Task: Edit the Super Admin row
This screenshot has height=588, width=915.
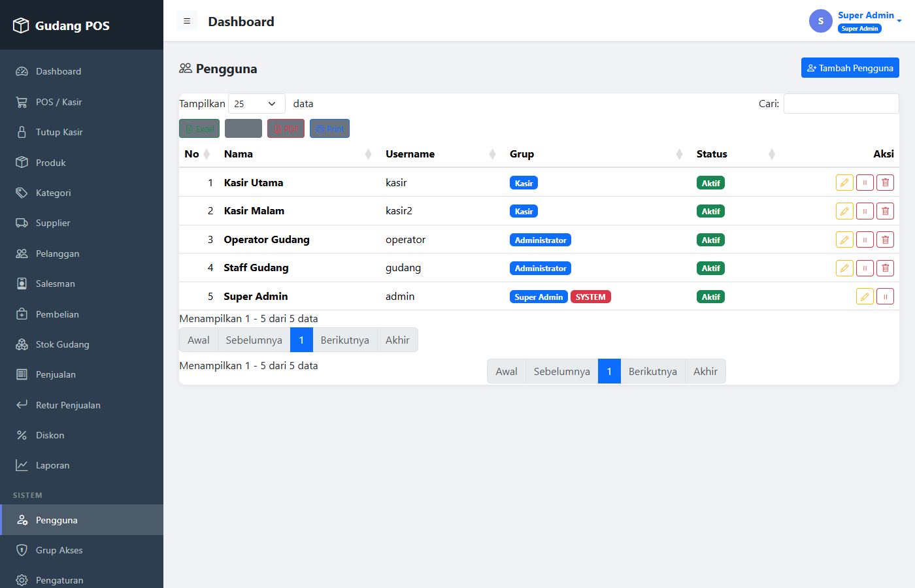Action: (x=865, y=297)
